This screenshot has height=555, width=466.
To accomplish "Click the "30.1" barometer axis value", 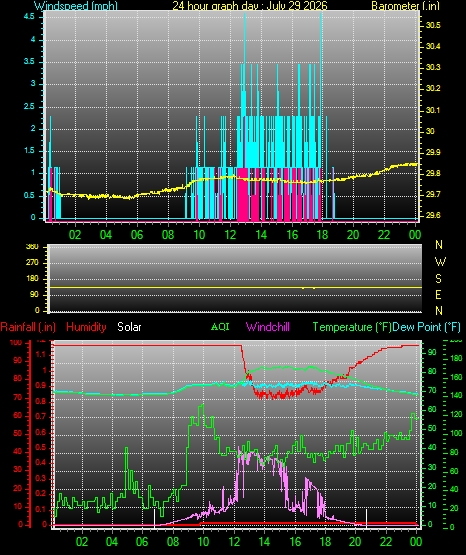I will coord(433,110).
